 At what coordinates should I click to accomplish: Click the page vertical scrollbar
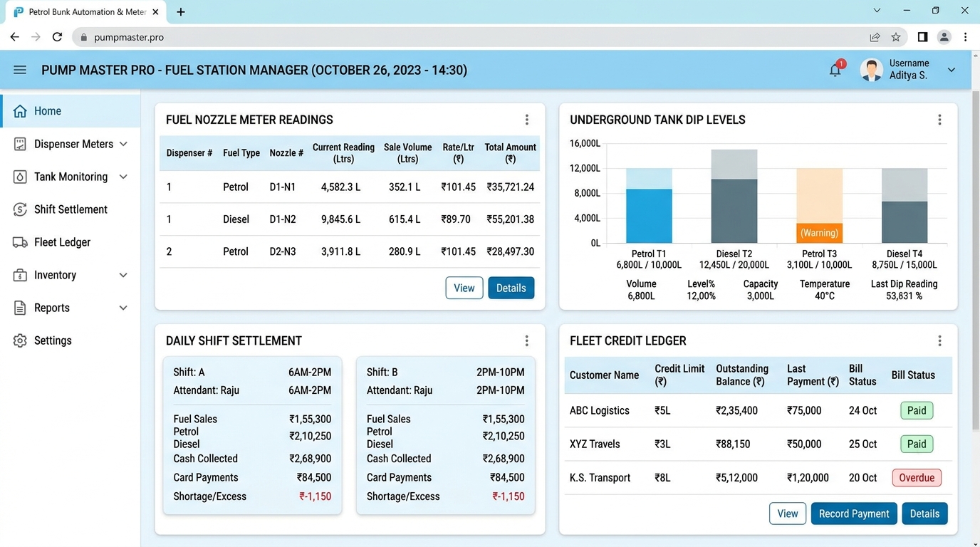coord(975,260)
